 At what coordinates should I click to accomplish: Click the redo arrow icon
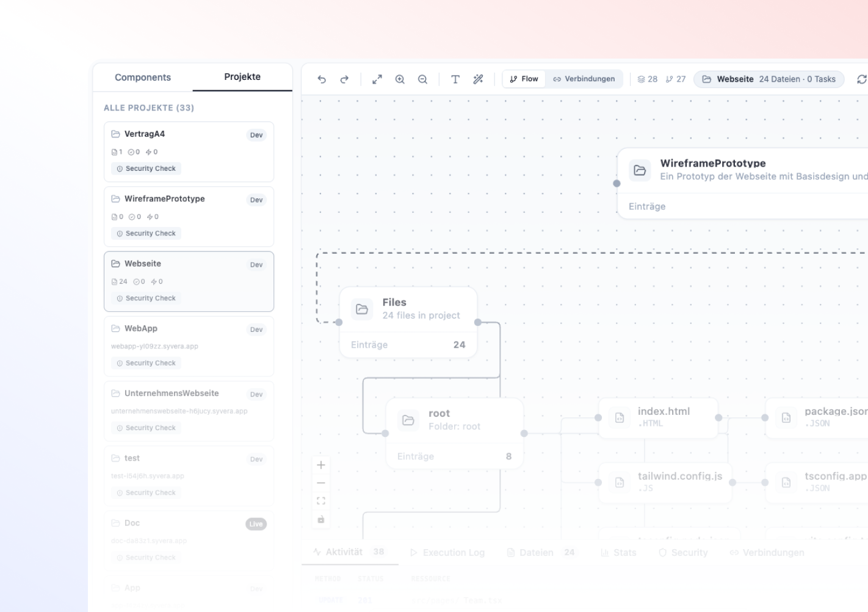[x=344, y=79]
